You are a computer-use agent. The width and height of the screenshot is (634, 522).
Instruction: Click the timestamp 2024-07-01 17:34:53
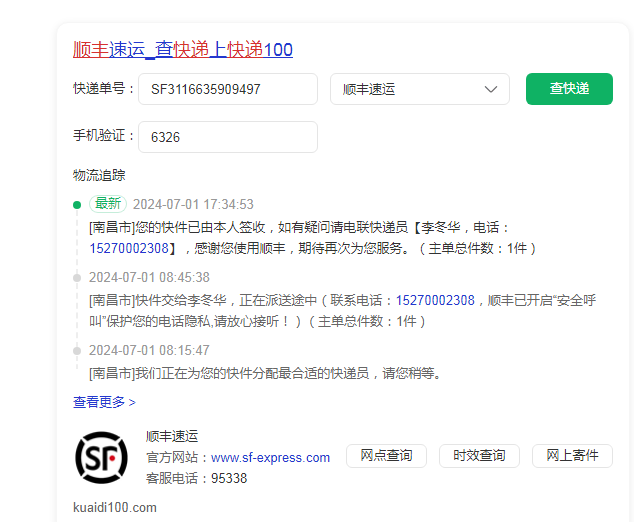(x=193, y=205)
